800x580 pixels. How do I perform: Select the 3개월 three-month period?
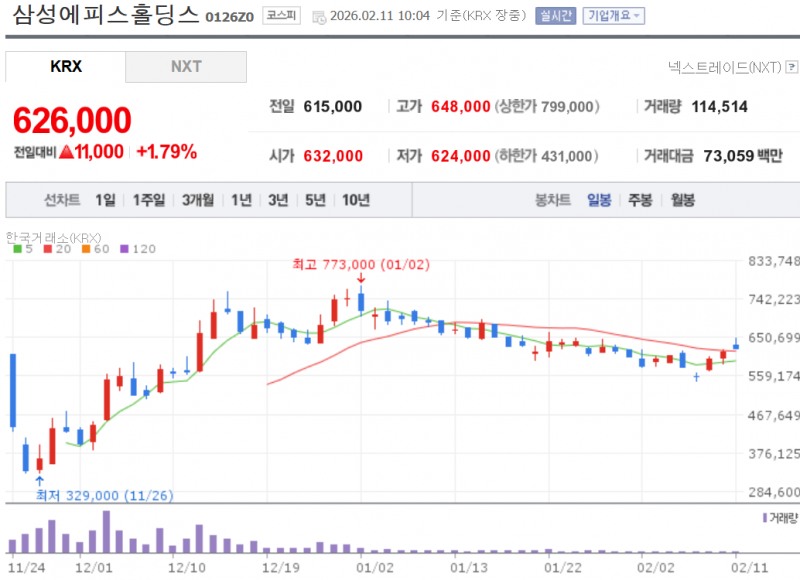[195, 200]
